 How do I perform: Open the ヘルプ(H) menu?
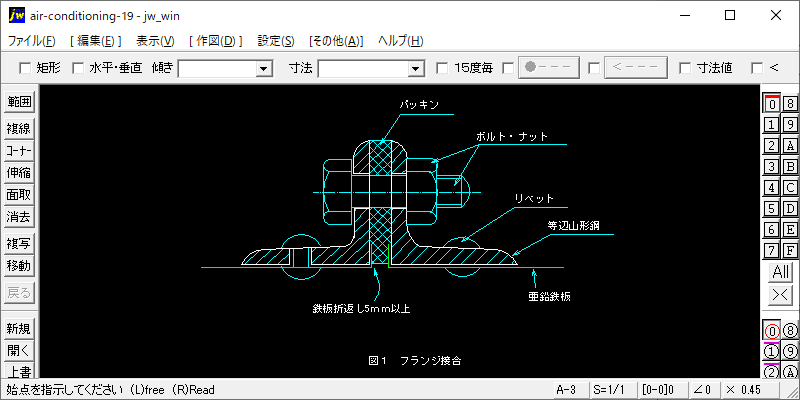pyautogui.click(x=401, y=41)
